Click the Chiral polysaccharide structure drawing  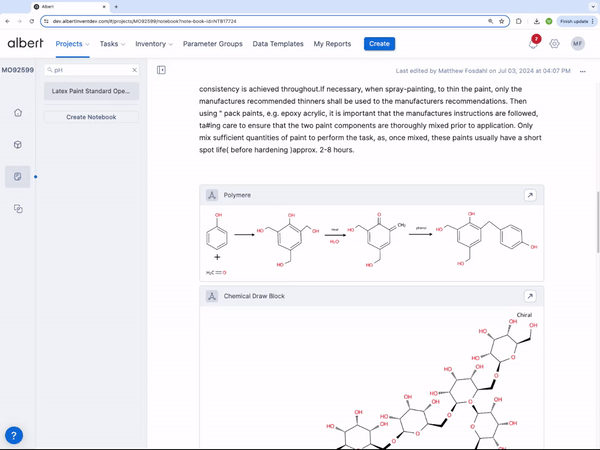[430, 381]
